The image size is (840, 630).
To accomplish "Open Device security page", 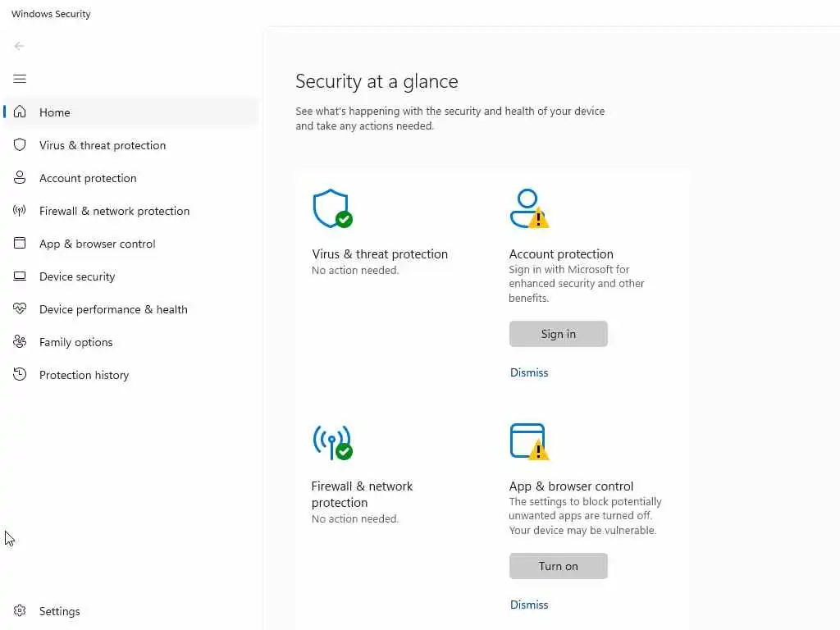I will (x=131, y=276).
